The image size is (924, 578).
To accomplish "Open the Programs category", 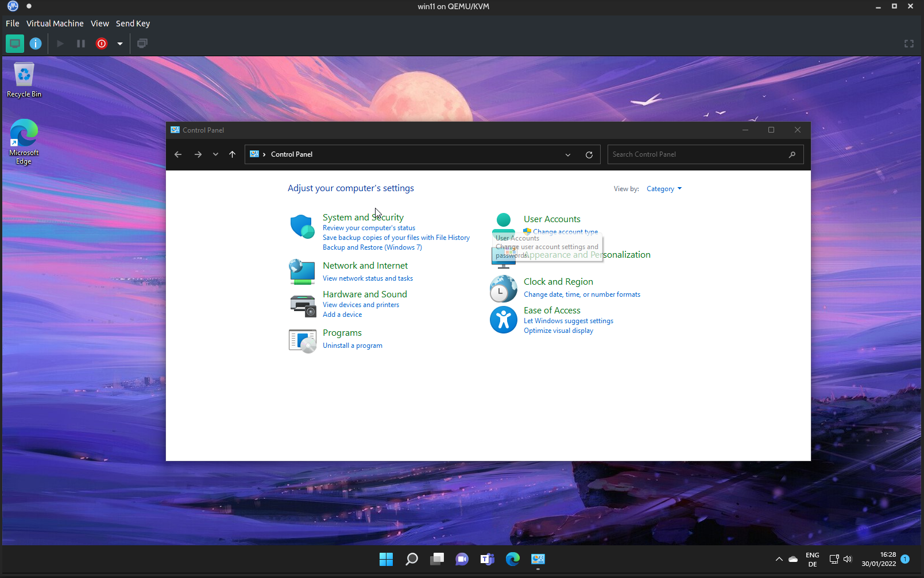I will (342, 333).
